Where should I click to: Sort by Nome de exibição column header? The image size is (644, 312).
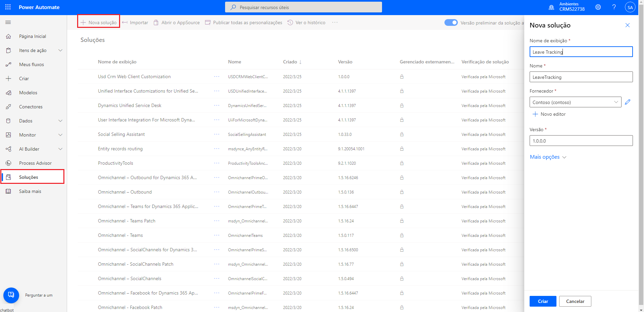point(117,62)
